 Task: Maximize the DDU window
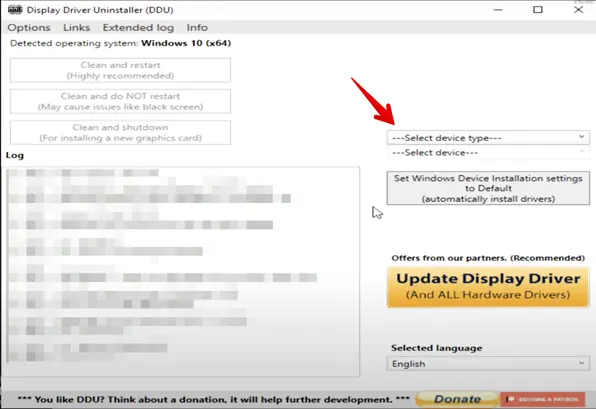coord(537,10)
